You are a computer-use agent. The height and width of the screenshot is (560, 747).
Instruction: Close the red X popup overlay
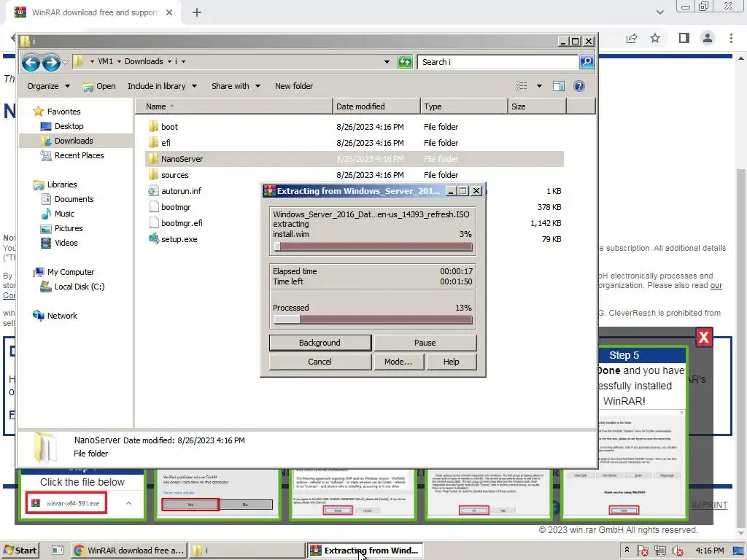tap(704, 337)
